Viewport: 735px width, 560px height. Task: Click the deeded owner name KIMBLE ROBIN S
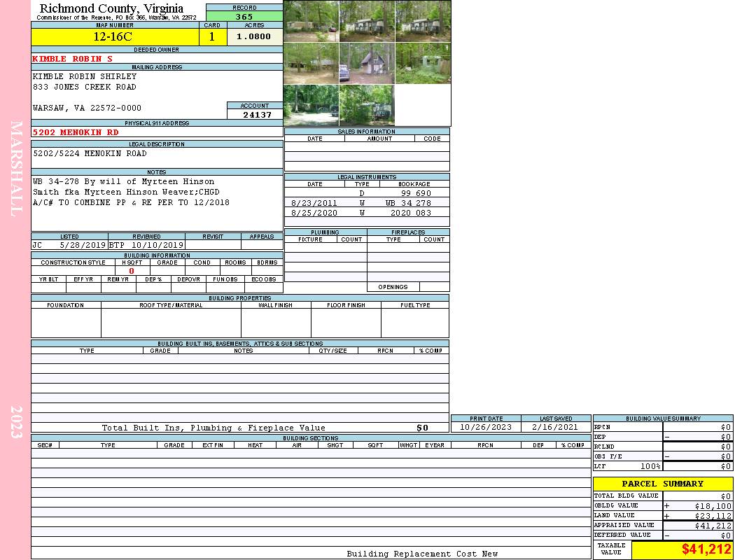73,59
